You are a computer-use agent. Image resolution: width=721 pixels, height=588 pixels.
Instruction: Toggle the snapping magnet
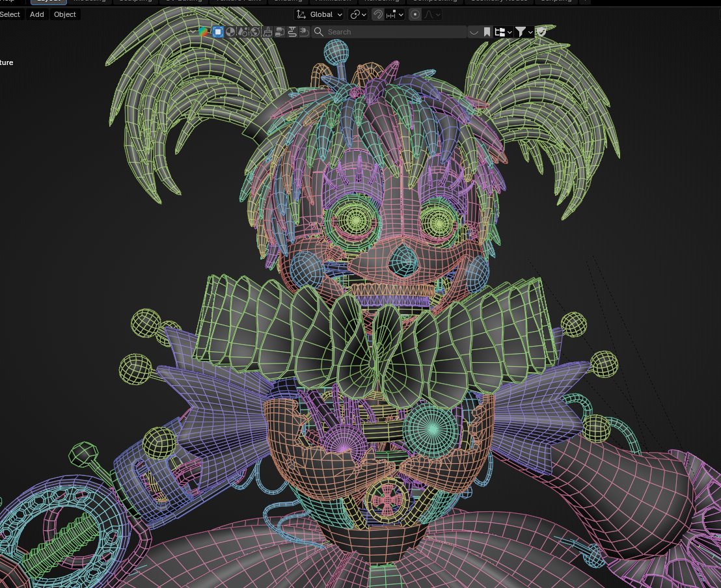[x=377, y=14]
